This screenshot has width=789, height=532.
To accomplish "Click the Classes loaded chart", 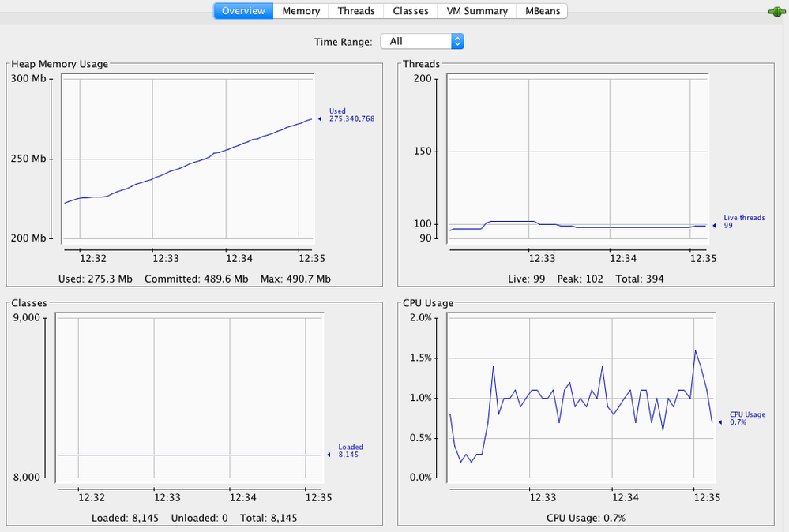I will click(x=190, y=397).
